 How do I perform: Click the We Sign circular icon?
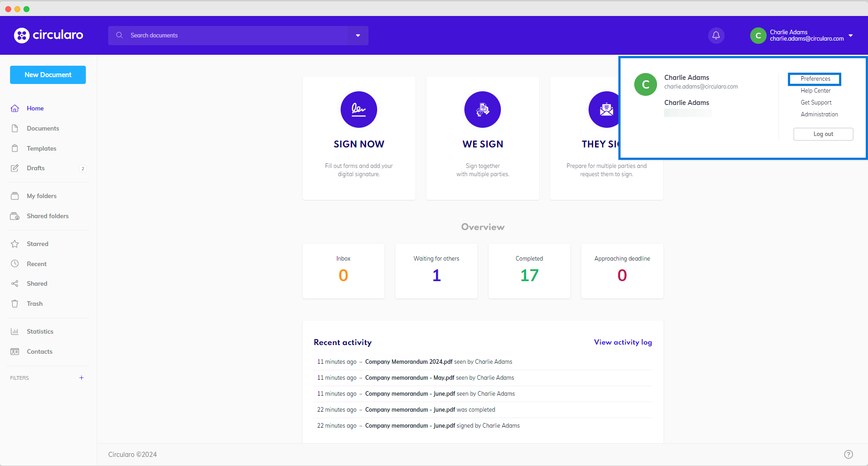482,110
